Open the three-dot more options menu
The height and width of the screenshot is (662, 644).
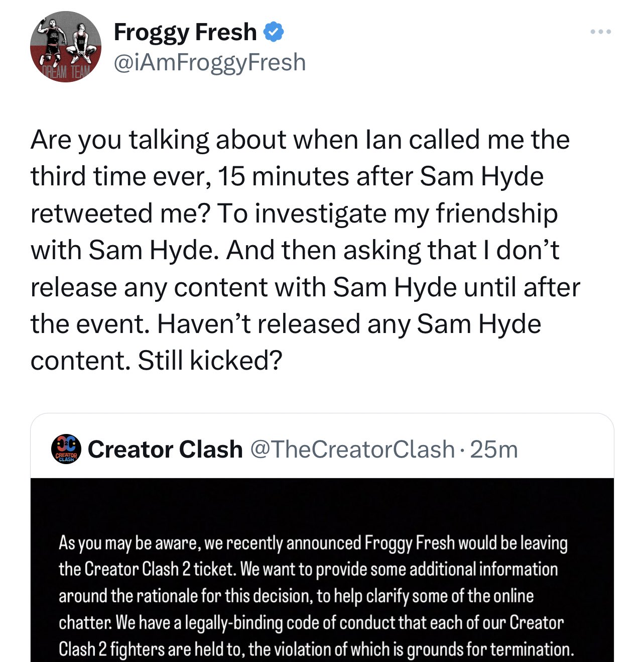600,32
